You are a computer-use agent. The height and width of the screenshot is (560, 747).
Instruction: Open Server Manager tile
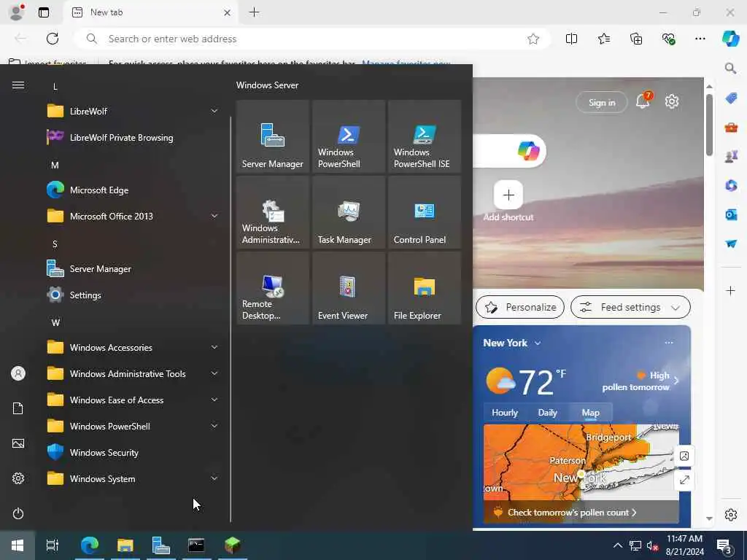point(273,136)
